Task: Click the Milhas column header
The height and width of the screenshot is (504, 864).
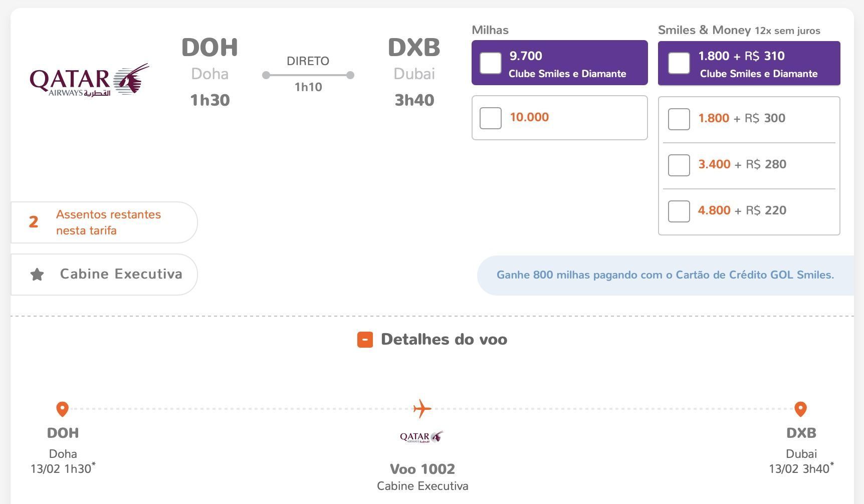Action: [x=490, y=30]
